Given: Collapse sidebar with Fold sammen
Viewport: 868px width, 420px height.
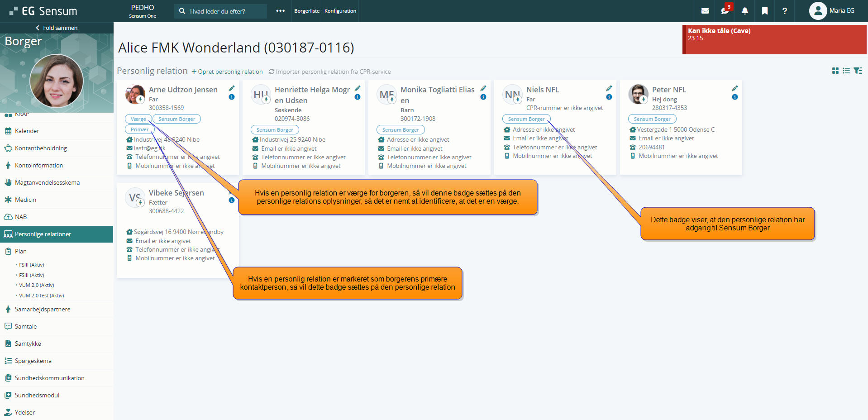Looking at the screenshot, I should 57,28.
